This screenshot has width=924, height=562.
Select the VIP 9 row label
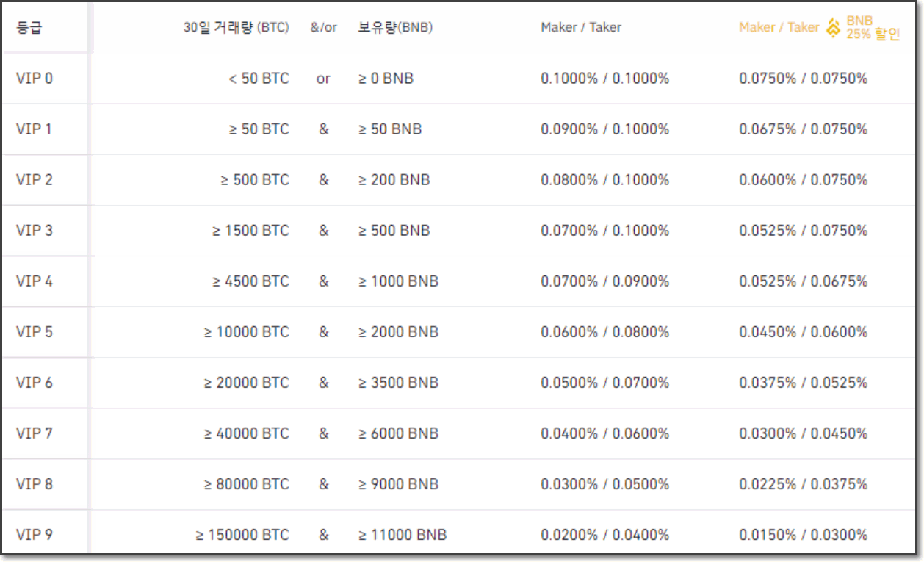[x=35, y=535]
